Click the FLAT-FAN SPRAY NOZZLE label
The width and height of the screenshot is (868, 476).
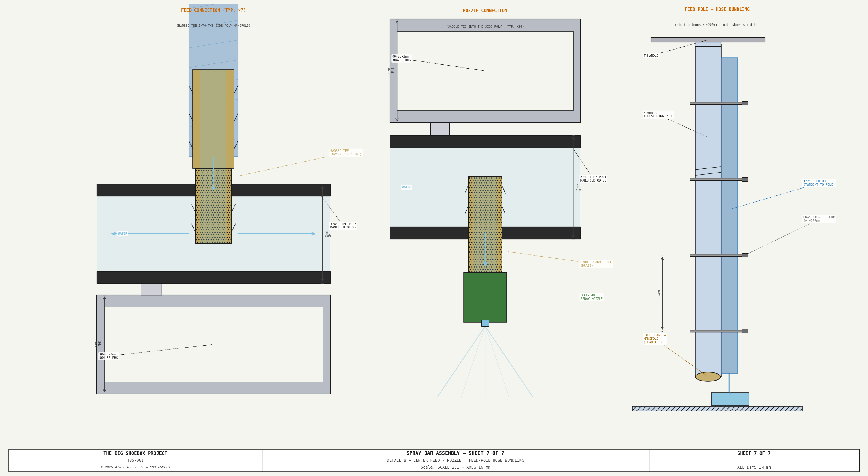coord(591,297)
